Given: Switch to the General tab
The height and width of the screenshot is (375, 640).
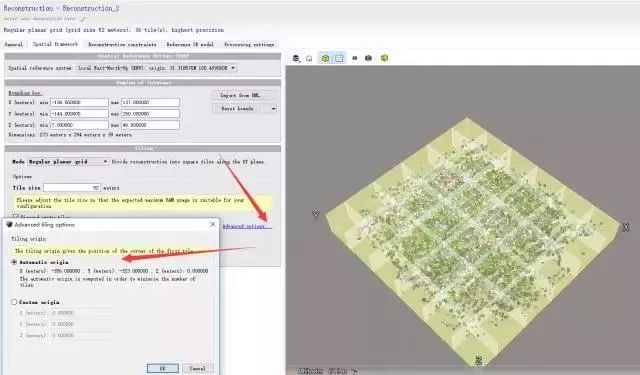Looking at the screenshot, I should 13,44.
